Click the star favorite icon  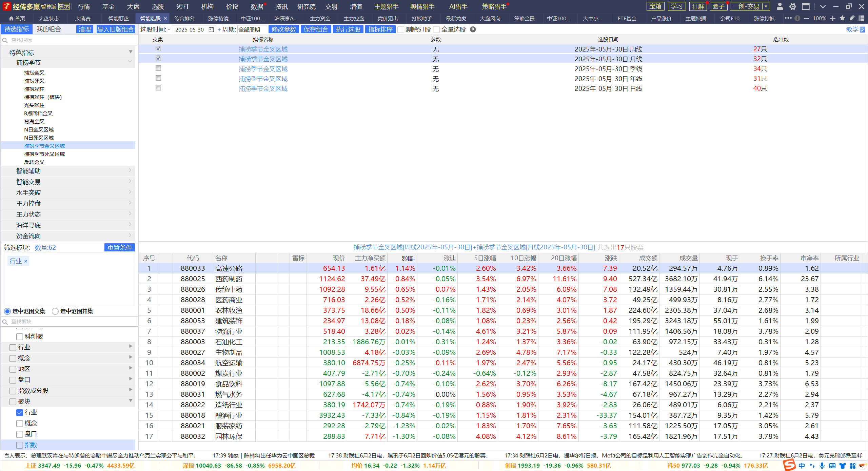click(842, 18)
